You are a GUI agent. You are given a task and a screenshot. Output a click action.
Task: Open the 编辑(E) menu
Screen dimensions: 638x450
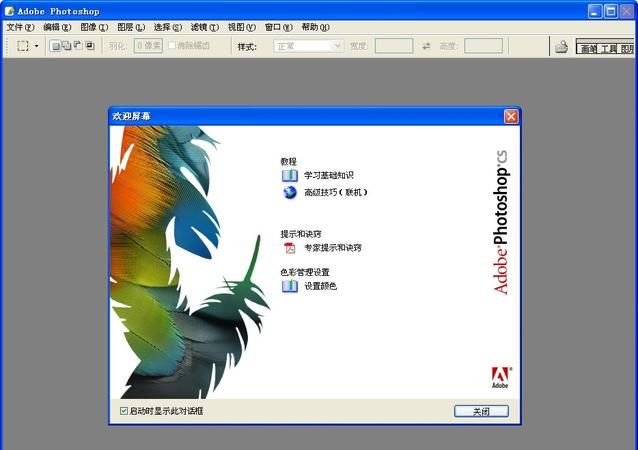pos(57,27)
